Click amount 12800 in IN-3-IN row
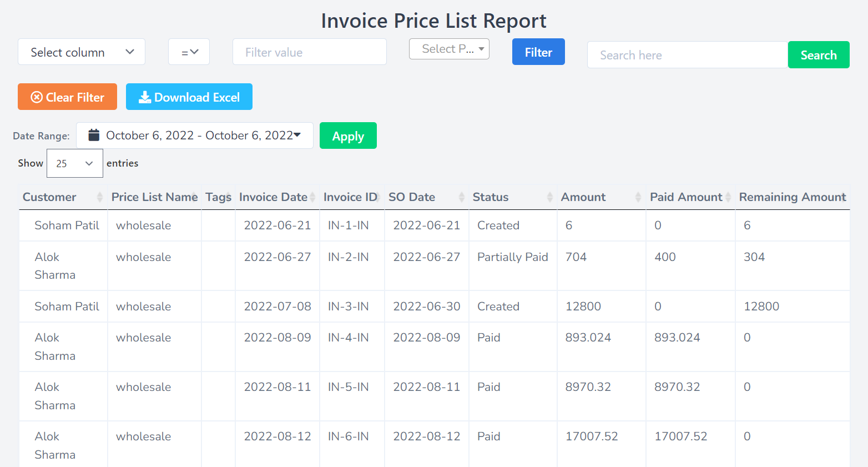868x467 pixels. pyautogui.click(x=583, y=307)
